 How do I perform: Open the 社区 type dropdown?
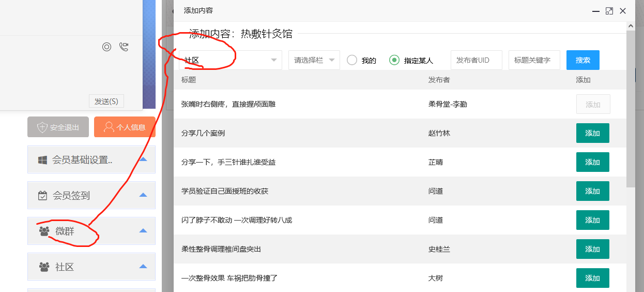point(230,60)
